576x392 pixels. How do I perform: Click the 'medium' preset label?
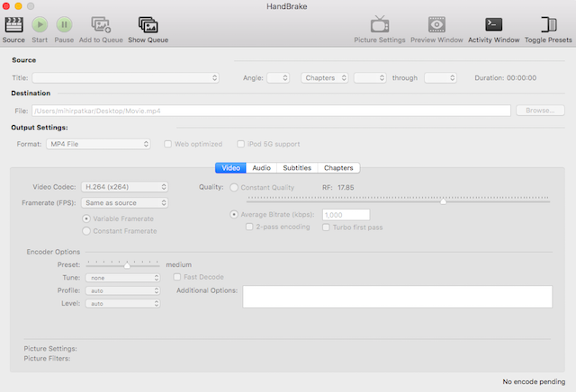click(178, 264)
